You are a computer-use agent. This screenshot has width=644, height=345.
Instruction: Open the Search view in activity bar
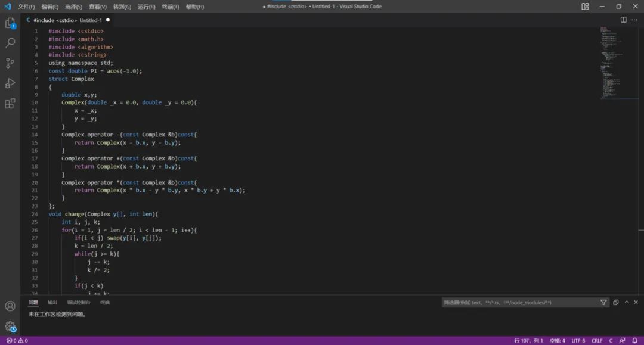[x=10, y=43]
